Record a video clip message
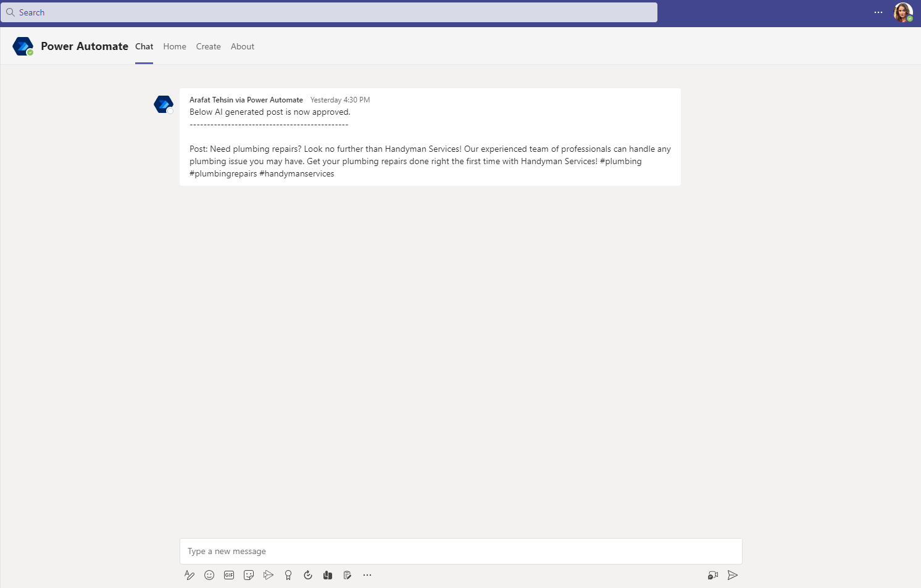The width and height of the screenshot is (921, 588). tap(713, 575)
